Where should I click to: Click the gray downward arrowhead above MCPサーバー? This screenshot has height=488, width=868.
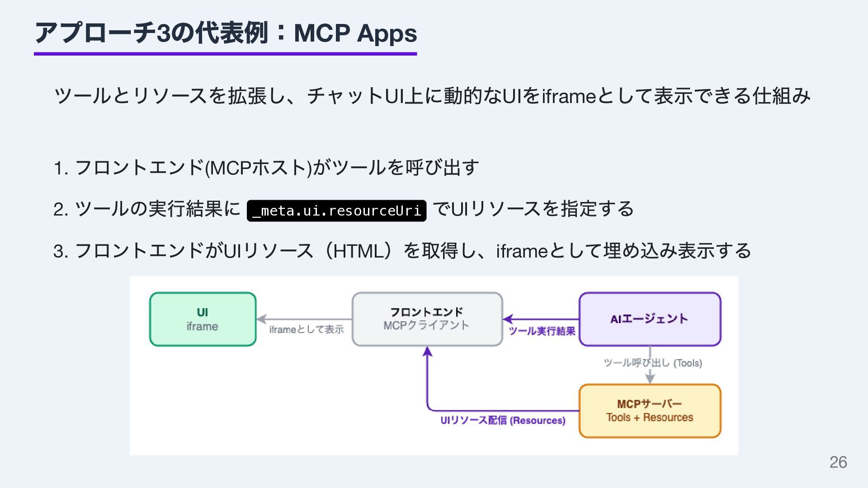click(650, 378)
